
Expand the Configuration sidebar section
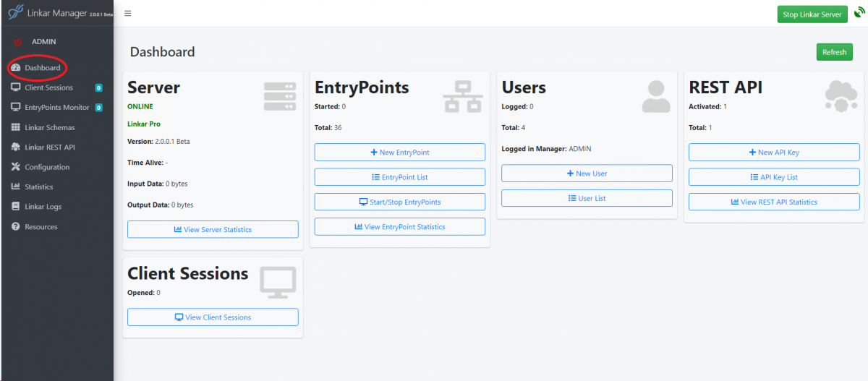[47, 167]
